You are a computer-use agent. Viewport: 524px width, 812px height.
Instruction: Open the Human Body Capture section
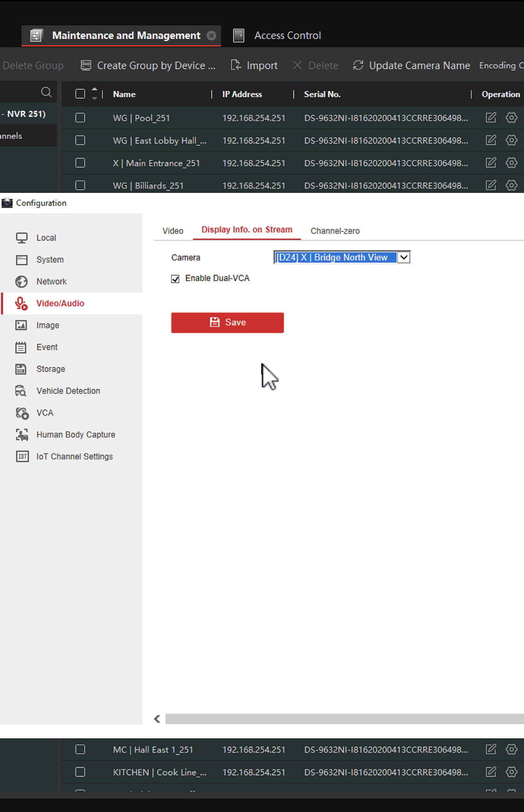tap(75, 435)
